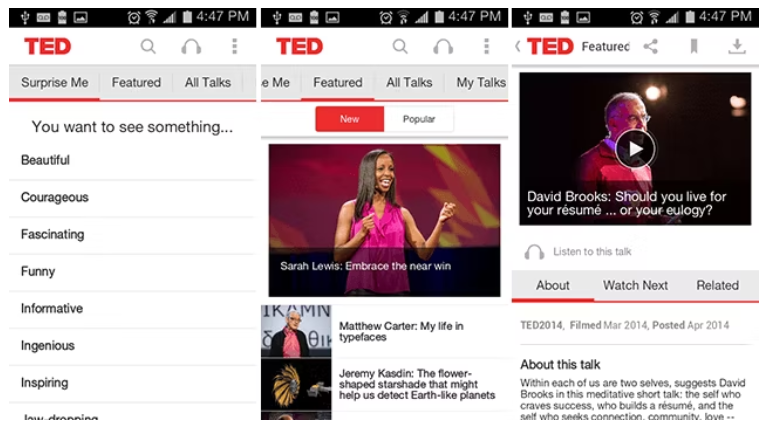This screenshot has height=434, width=771.
Task: Open Sarah Lewis featured talk image
Action: 385,220
